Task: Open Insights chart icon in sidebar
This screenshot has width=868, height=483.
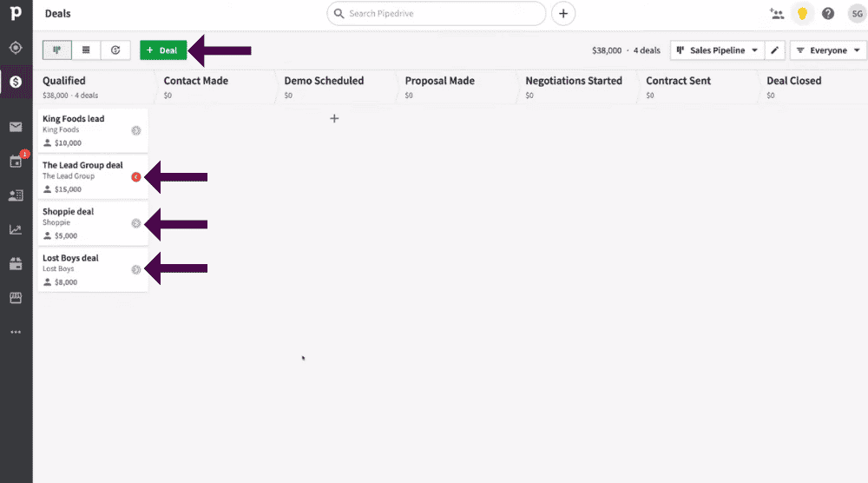Action: (x=16, y=229)
